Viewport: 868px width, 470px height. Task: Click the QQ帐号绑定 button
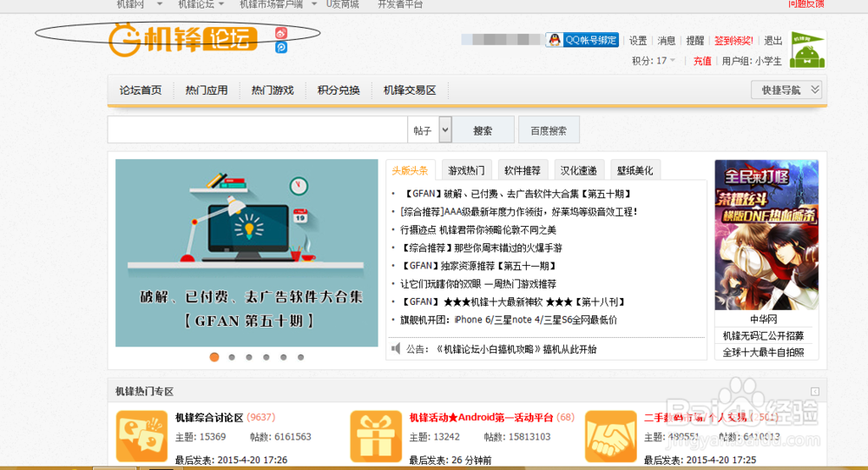[582, 40]
